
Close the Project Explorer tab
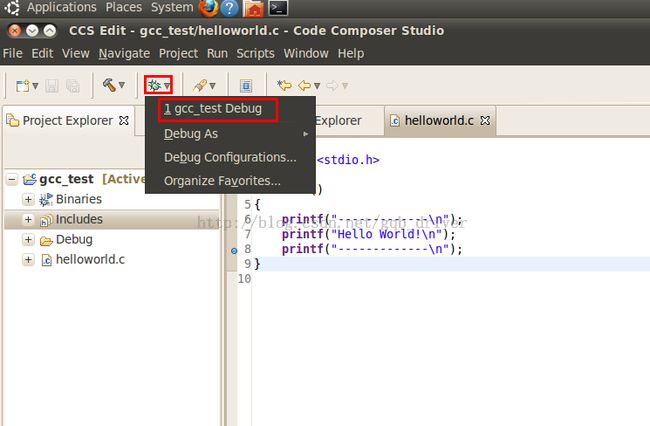[124, 121]
